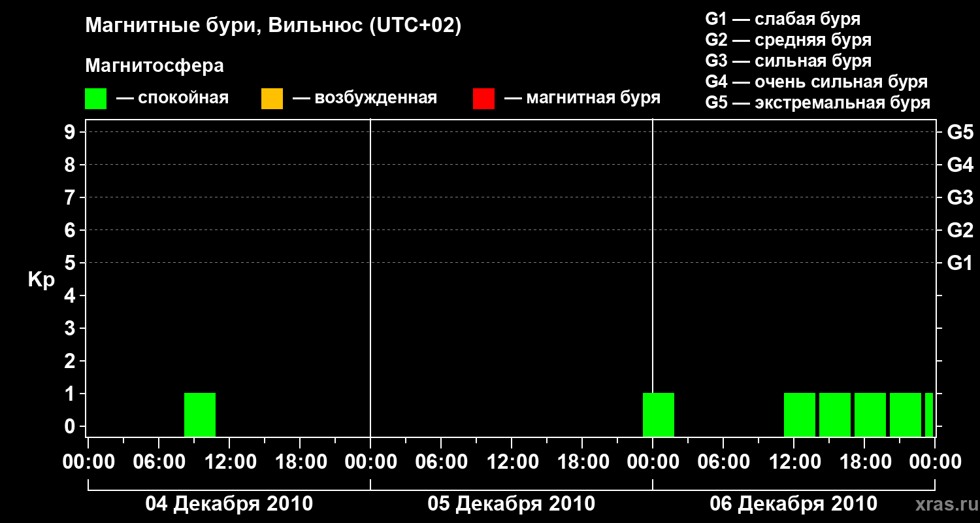Image resolution: width=980 pixels, height=523 pixels.
Task: Click the orange 'возбужденная' legend swatch
Action: (272, 99)
